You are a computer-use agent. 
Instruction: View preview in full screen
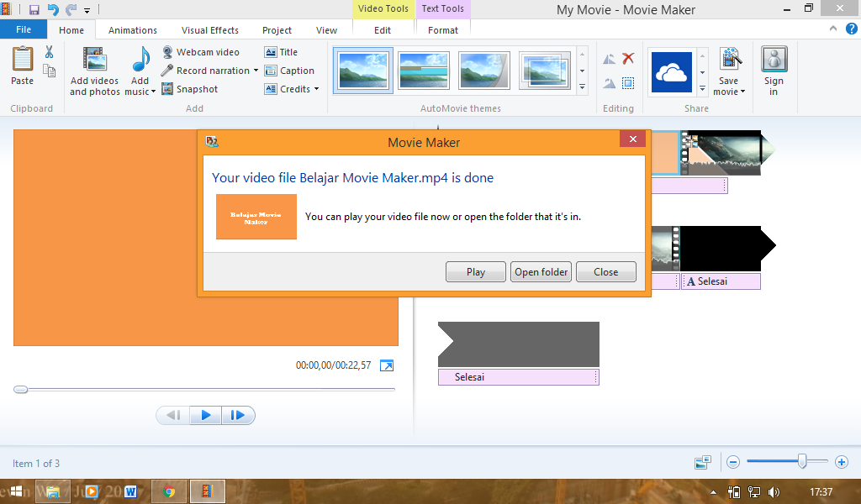tap(387, 365)
